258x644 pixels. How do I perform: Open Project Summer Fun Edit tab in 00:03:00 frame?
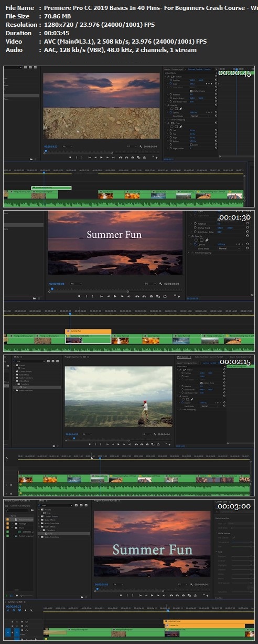(x=16, y=501)
